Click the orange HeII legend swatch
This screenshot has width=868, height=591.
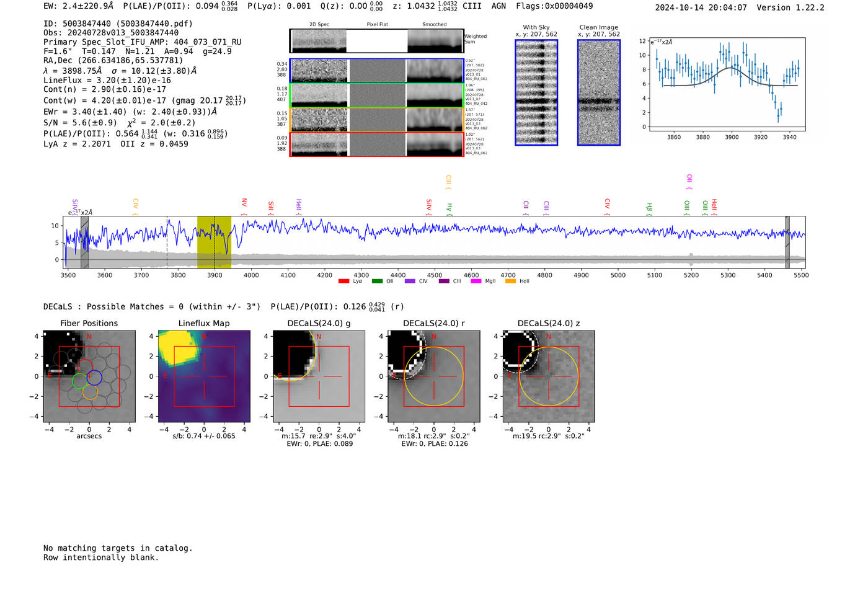click(510, 282)
